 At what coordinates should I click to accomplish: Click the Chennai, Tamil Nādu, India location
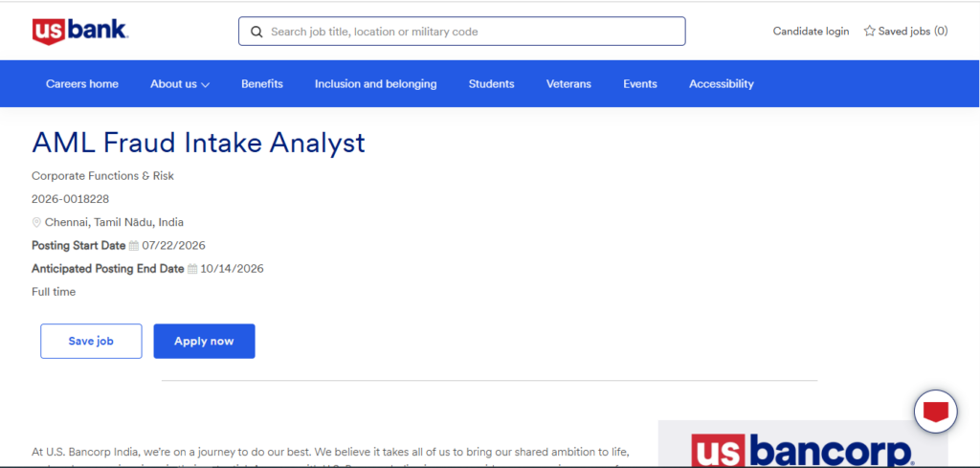tap(115, 222)
